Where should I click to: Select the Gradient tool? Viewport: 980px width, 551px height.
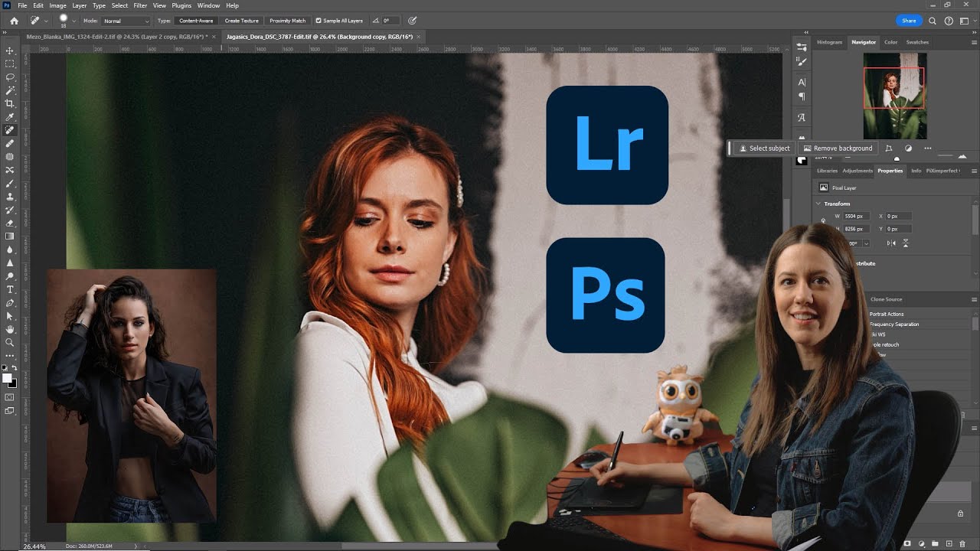pos(10,236)
